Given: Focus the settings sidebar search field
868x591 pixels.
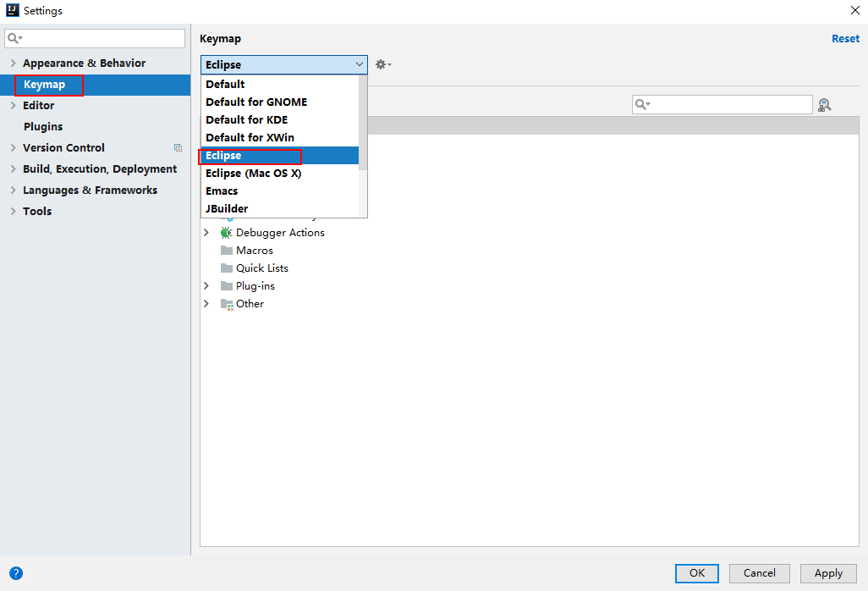Looking at the screenshot, I should [95, 38].
